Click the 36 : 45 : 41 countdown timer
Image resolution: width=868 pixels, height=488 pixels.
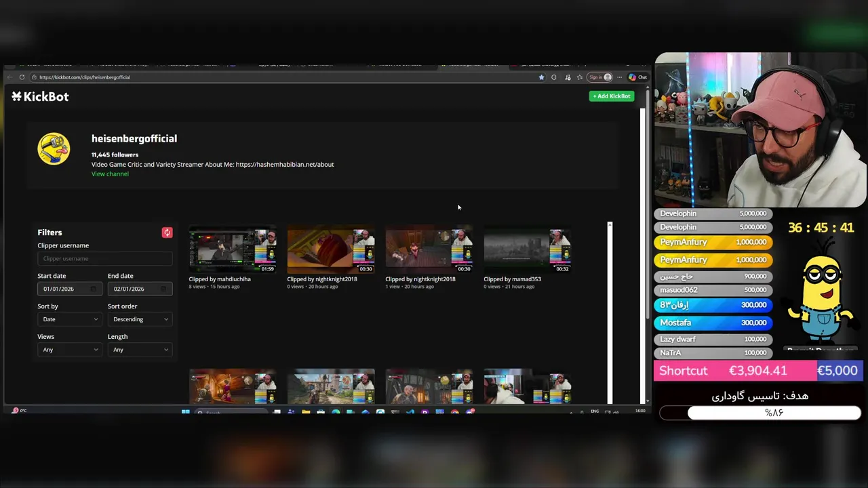tap(821, 228)
